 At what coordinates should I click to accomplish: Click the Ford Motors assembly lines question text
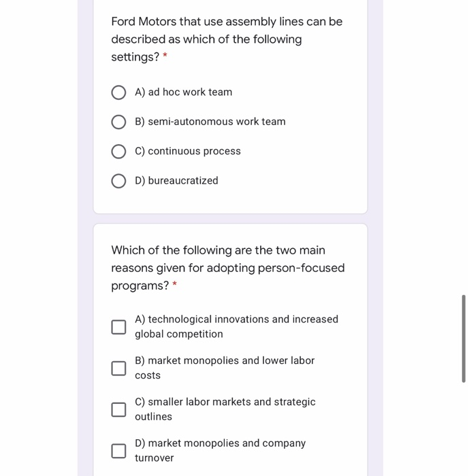click(227, 39)
